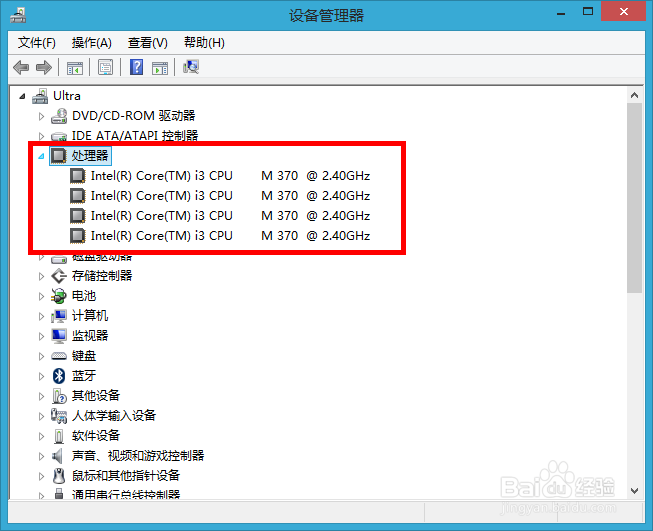Expand the IDE ATA/ATAPI 控制器 node
Screen dimensions: 653x531
click(x=41, y=136)
